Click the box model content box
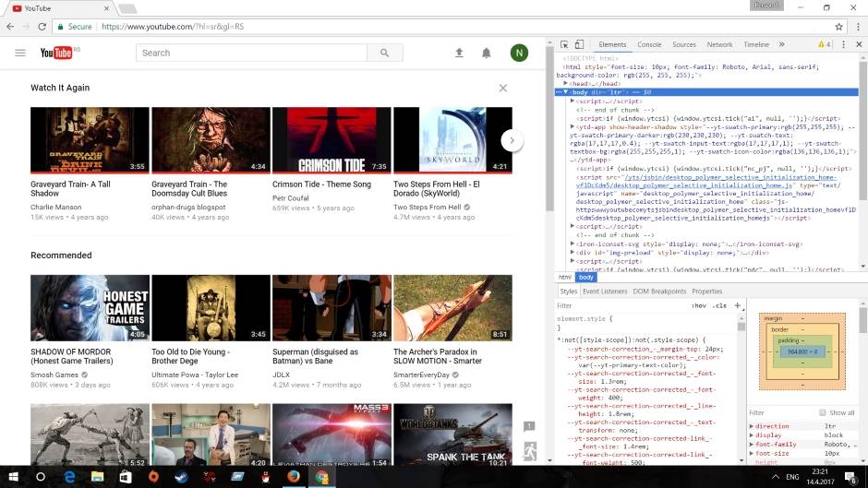 [802, 351]
